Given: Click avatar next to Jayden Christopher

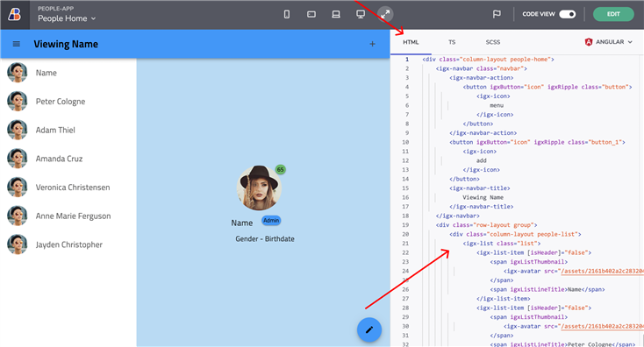Looking at the screenshot, I should pyautogui.click(x=18, y=244).
